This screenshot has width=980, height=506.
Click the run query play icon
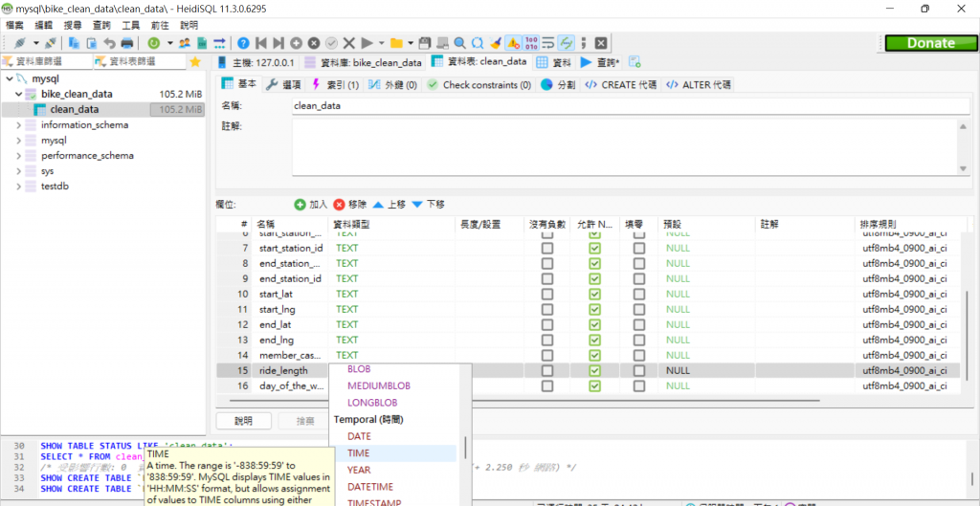click(x=367, y=43)
